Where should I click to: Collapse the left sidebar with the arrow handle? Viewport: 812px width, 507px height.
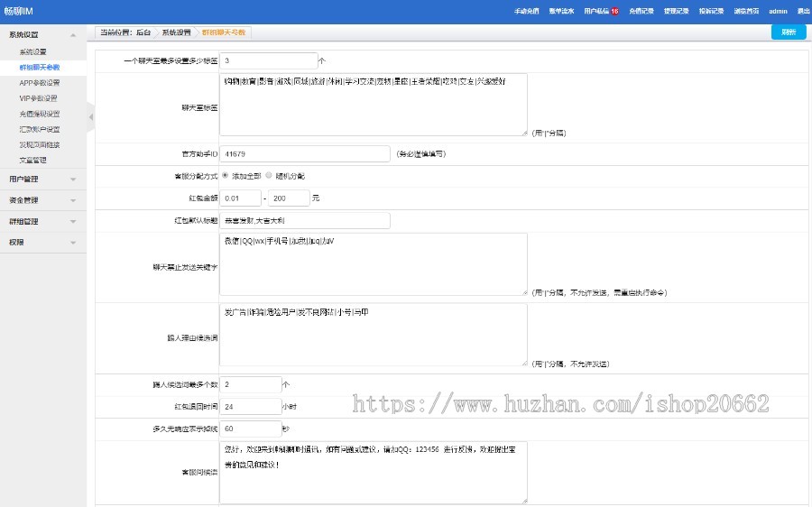90,117
